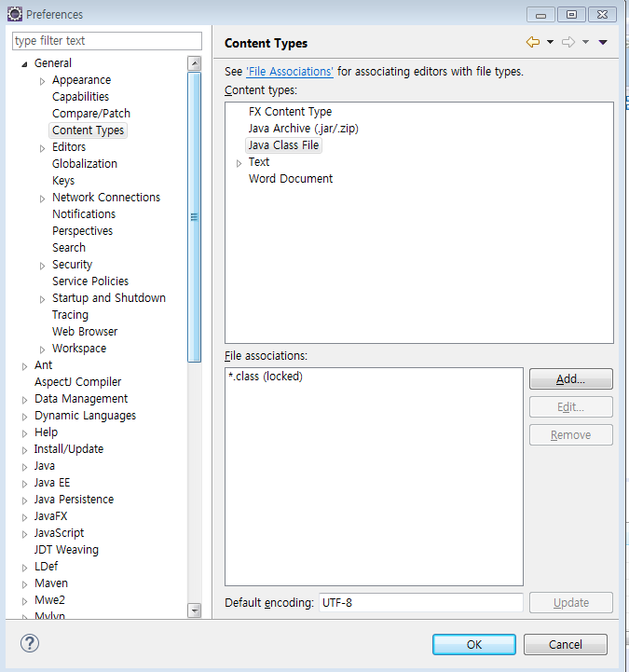Expand the Security node
This screenshot has height=672, width=629.
(42, 266)
